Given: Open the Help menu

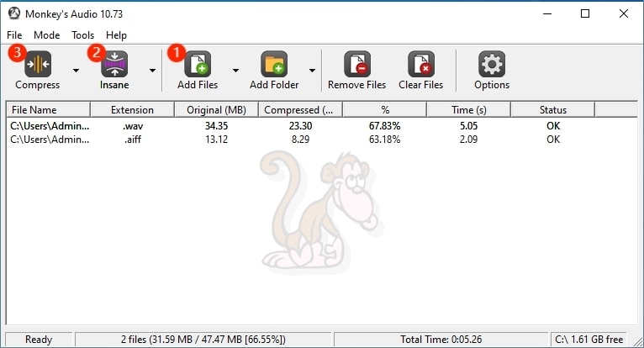Looking at the screenshot, I should tap(116, 35).
